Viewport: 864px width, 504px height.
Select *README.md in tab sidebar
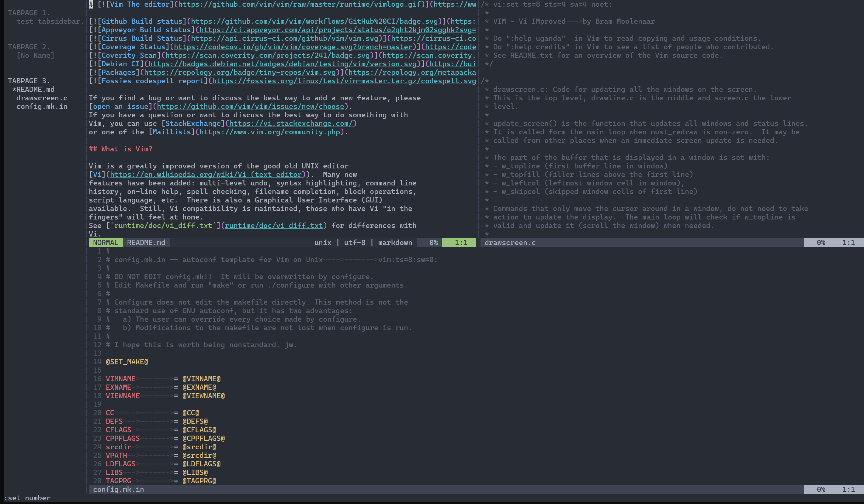pos(33,89)
